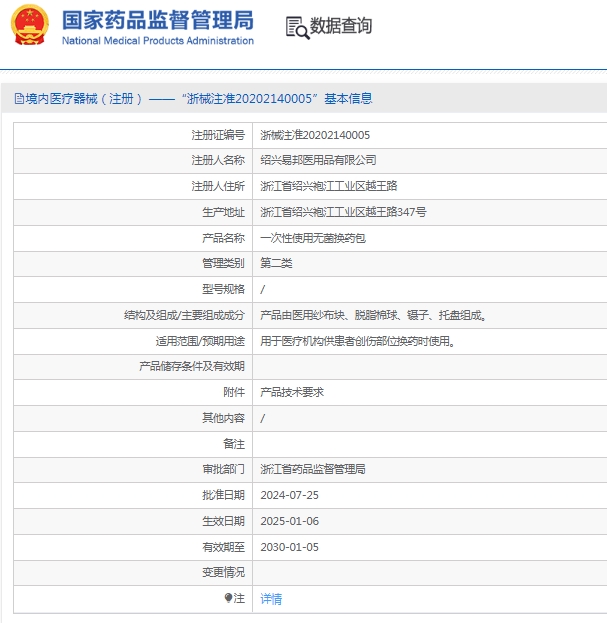Click the 产品名称 row label

223,238
